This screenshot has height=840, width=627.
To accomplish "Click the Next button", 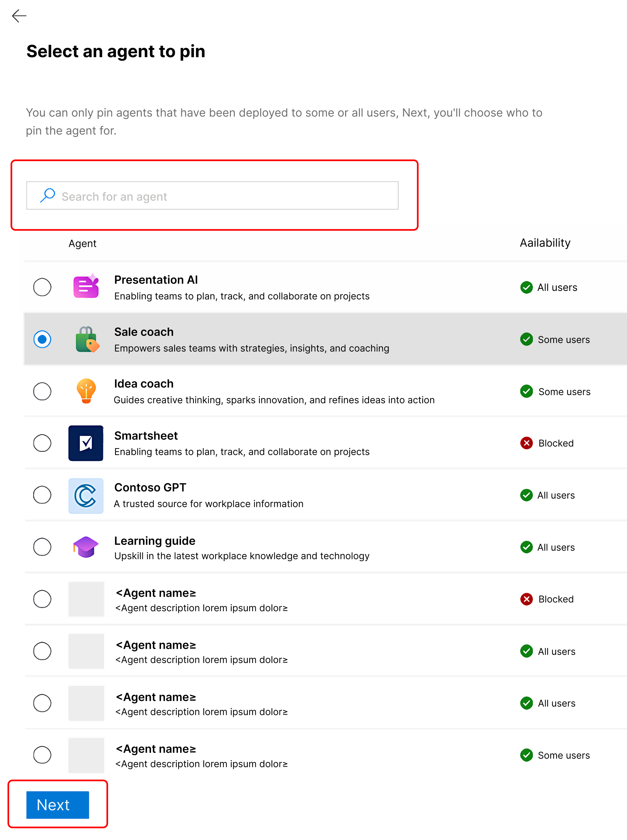I will tap(58, 805).
